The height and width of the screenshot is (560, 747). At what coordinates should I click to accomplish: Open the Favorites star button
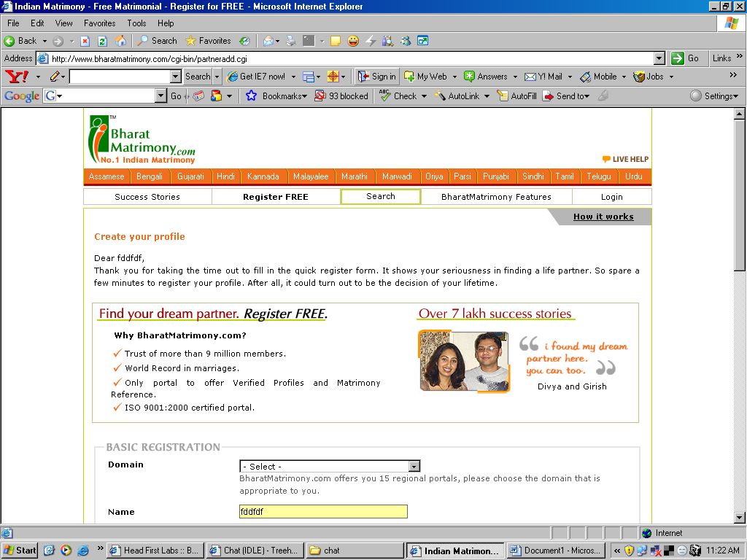point(208,41)
